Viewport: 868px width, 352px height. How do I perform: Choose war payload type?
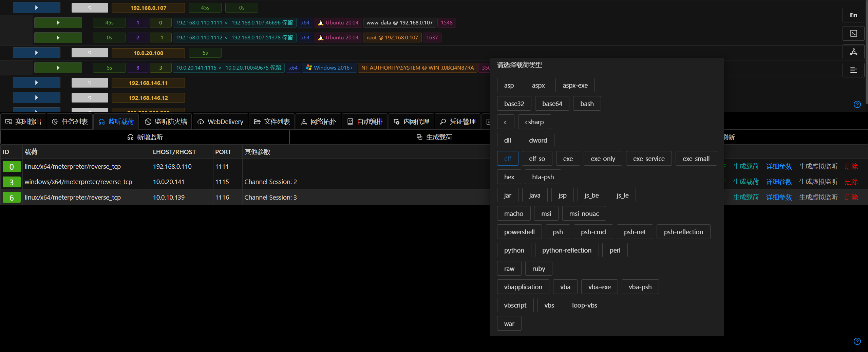point(509,323)
